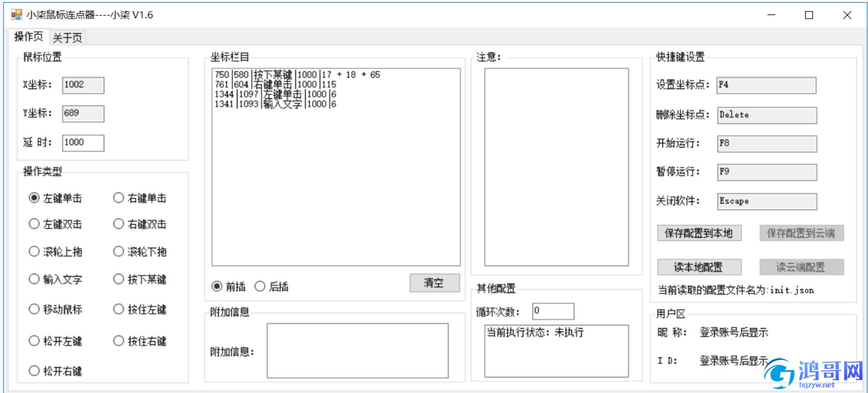
Task: Click 当前执行状态 status box
Action: tap(556, 351)
